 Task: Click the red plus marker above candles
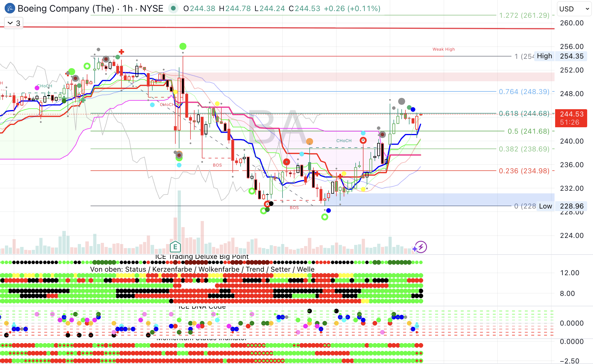click(x=121, y=52)
